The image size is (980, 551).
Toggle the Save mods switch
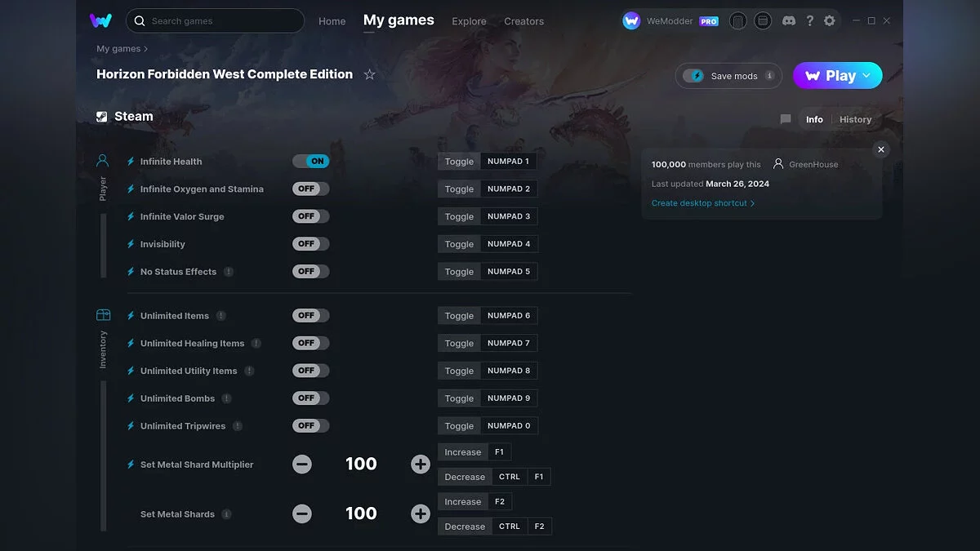[694, 76]
